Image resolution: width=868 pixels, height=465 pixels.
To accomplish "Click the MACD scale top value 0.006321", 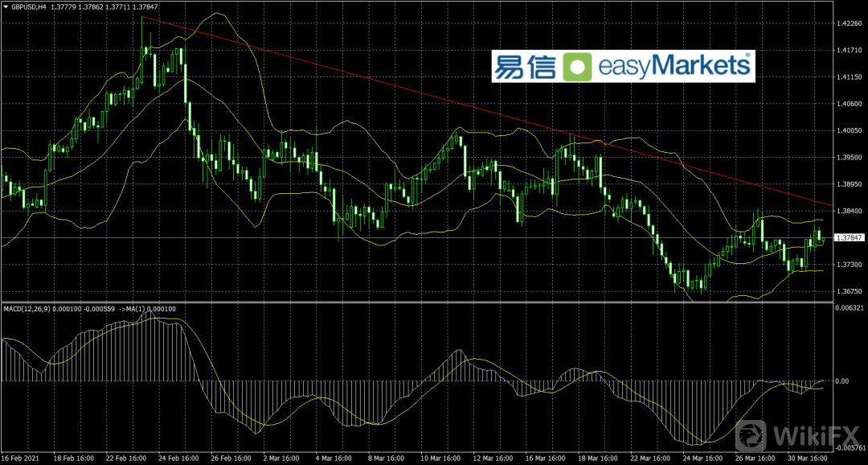I will tap(850, 308).
